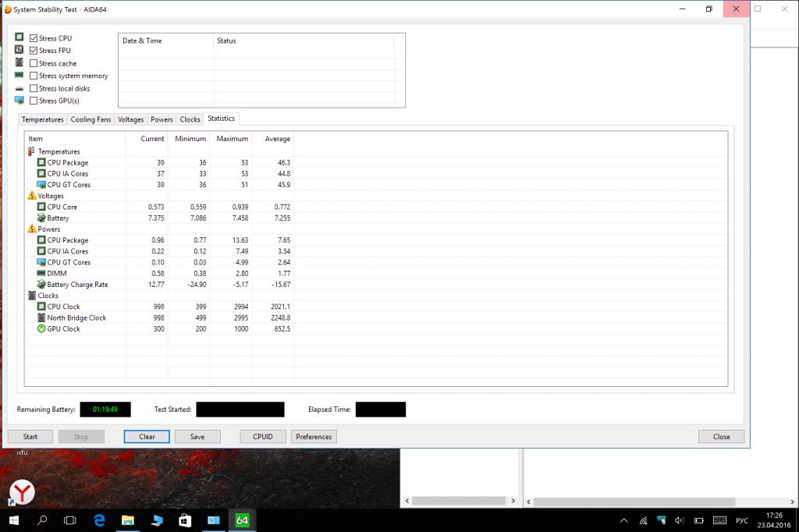Click the North Bridge Clock icon
799x532 pixels.
click(x=41, y=317)
